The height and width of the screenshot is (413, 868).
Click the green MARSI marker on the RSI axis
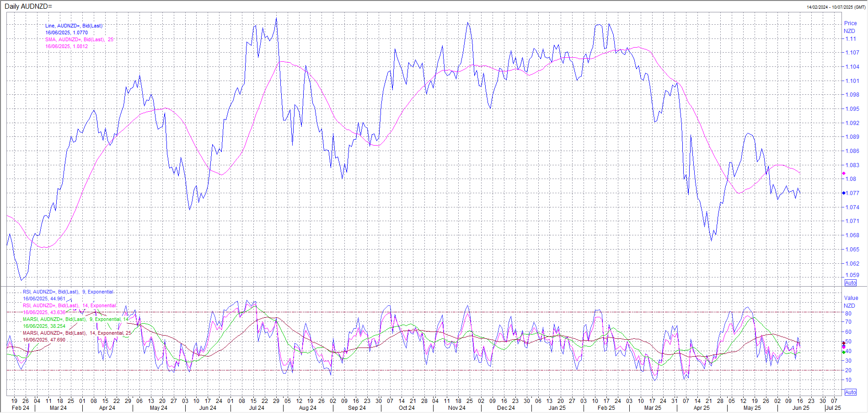pyautogui.click(x=844, y=352)
